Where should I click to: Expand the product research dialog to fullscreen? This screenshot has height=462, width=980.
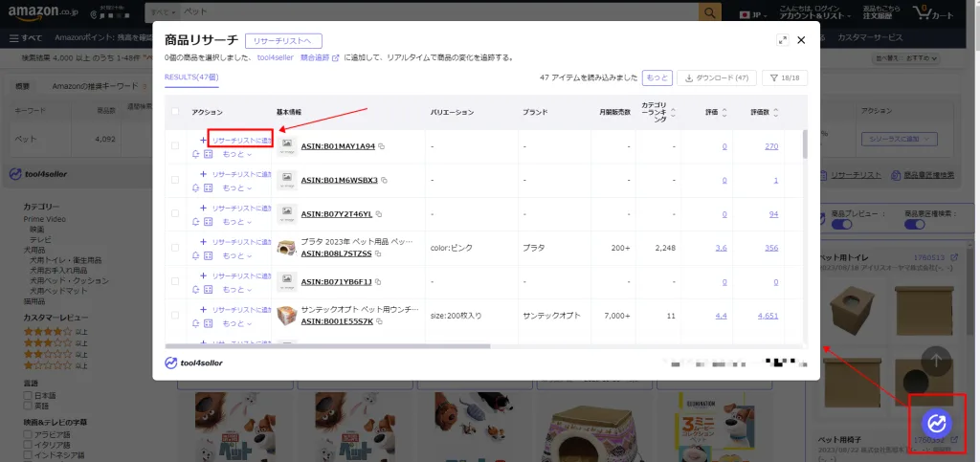(783, 40)
